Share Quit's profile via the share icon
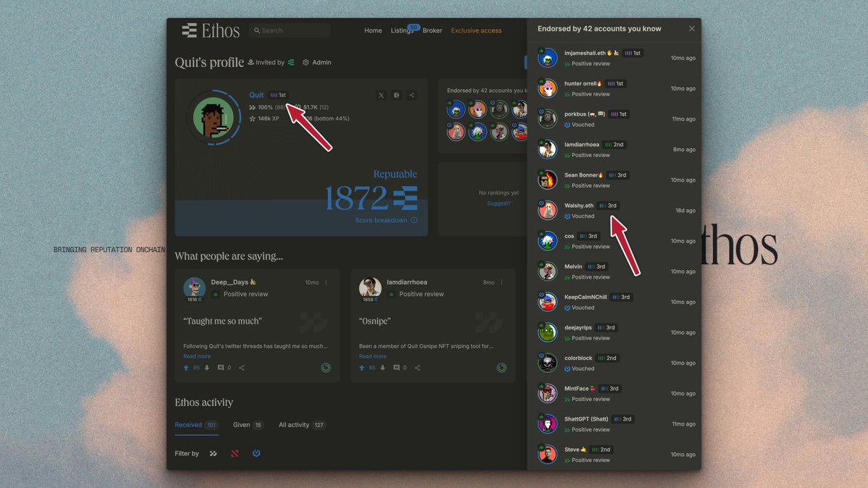Image resolution: width=868 pixels, height=488 pixels. (412, 96)
